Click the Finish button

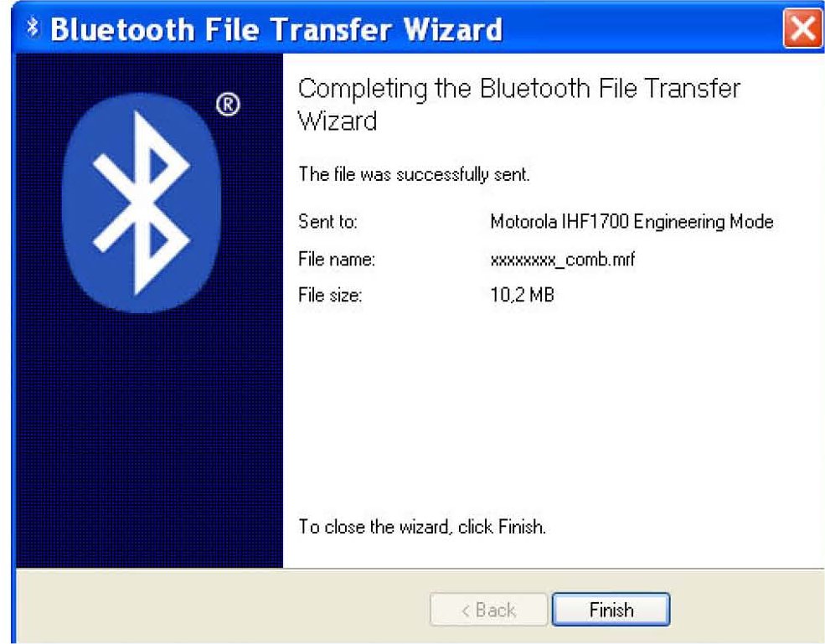click(x=611, y=610)
